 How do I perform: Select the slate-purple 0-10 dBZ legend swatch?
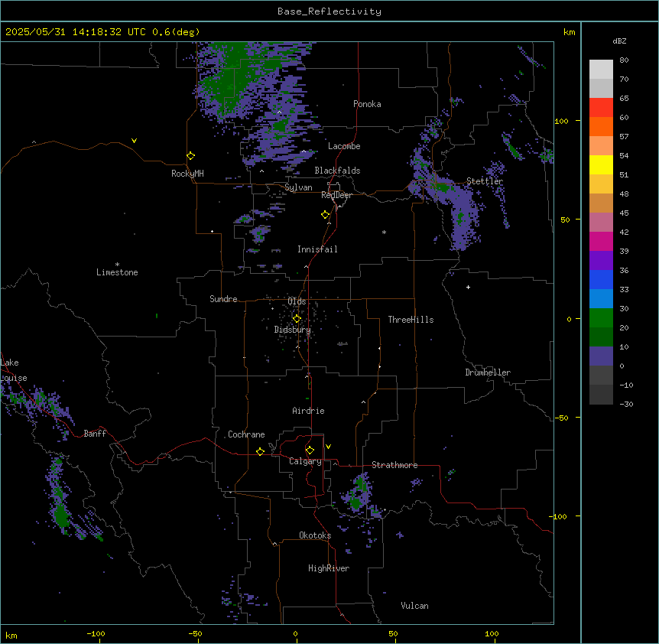[x=601, y=356]
